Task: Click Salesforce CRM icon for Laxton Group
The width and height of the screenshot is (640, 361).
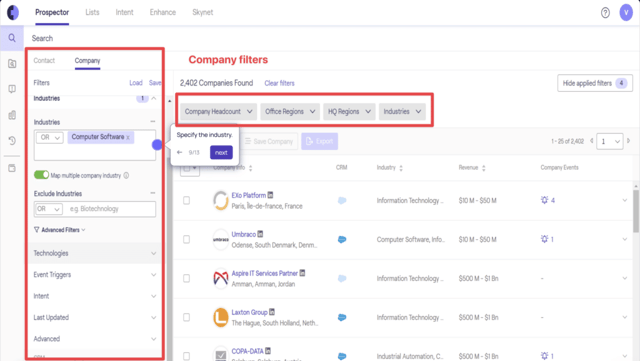Action: [x=342, y=317]
